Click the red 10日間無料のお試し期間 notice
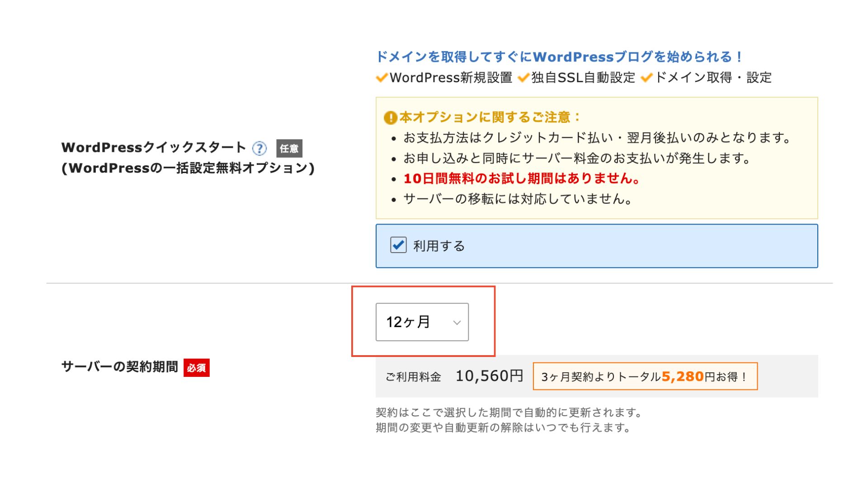Image resolution: width=868 pixels, height=488 pixels. [522, 179]
